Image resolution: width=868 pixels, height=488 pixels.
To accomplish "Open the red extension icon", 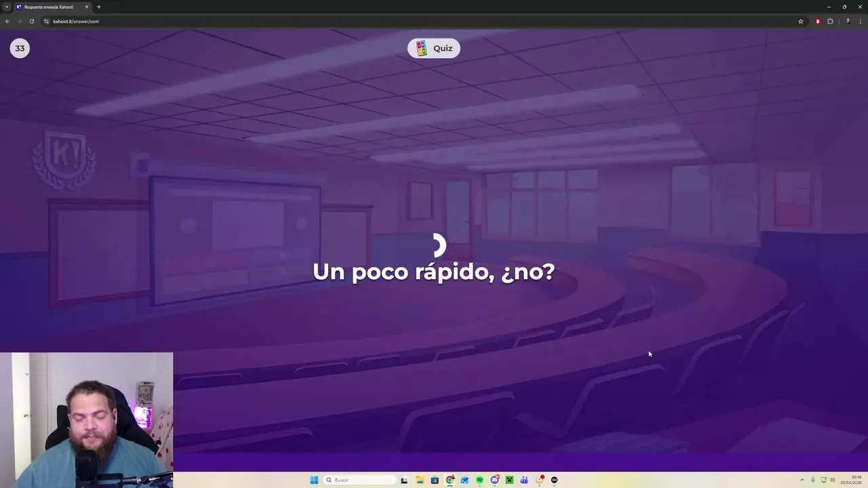I will coord(818,21).
